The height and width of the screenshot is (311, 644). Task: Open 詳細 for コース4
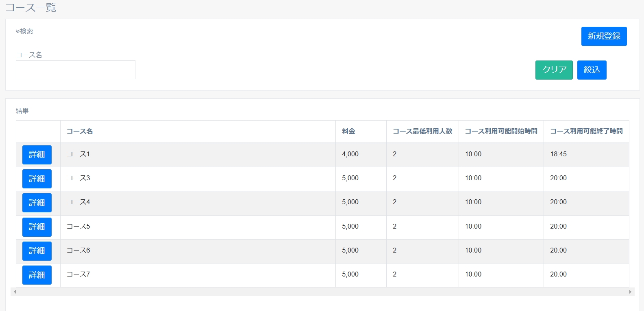pyautogui.click(x=37, y=203)
